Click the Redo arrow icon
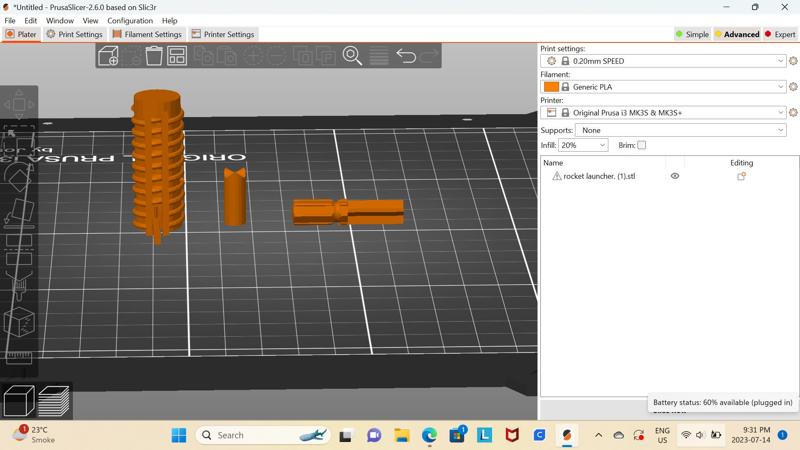 [x=430, y=56]
